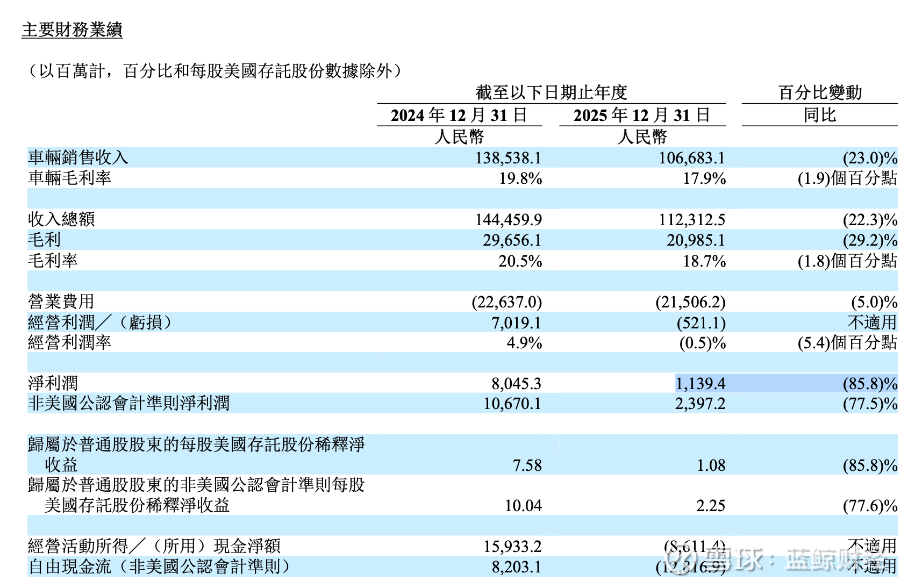Select the value 20.5%
The width and height of the screenshot is (915, 588).
coord(520,261)
